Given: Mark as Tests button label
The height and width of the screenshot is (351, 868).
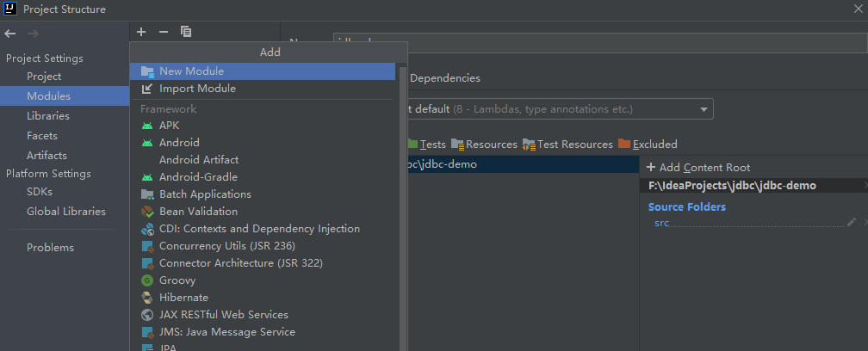Looking at the screenshot, I should 433,145.
